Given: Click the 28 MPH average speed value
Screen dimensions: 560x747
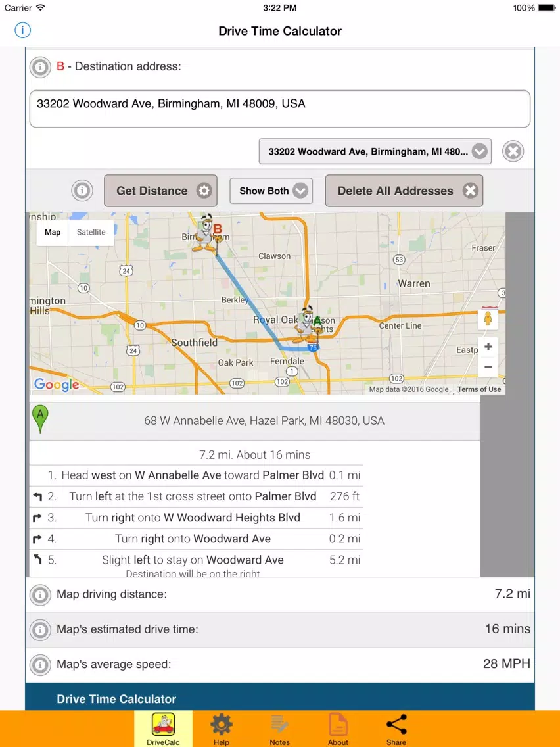Looking at the screenshot, I should point(507,663).
